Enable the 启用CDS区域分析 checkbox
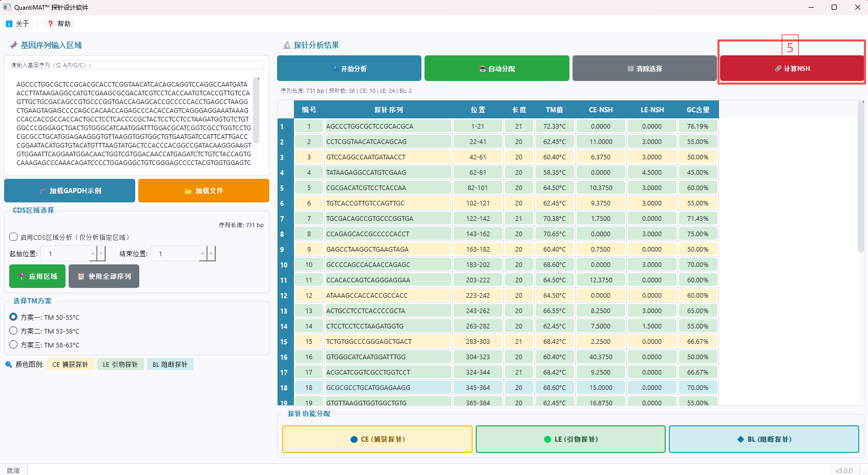The image size is (868, 475). pos(14,237)
